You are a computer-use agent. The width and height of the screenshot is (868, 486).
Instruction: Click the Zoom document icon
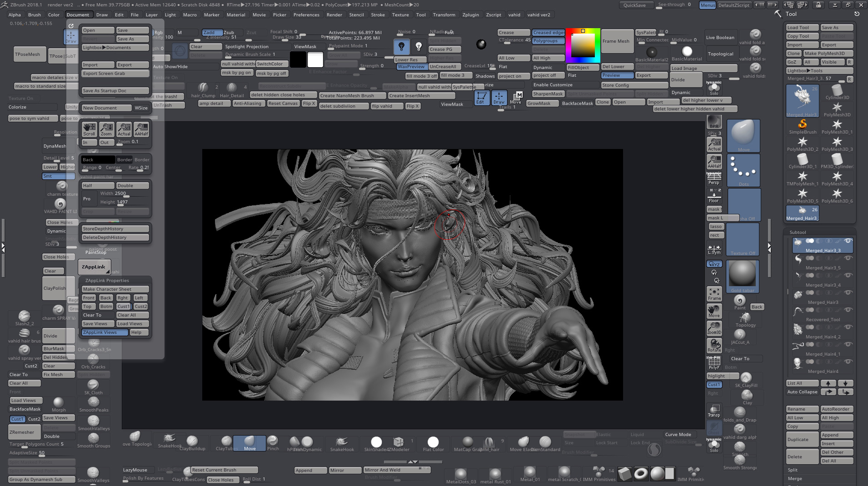106,129
